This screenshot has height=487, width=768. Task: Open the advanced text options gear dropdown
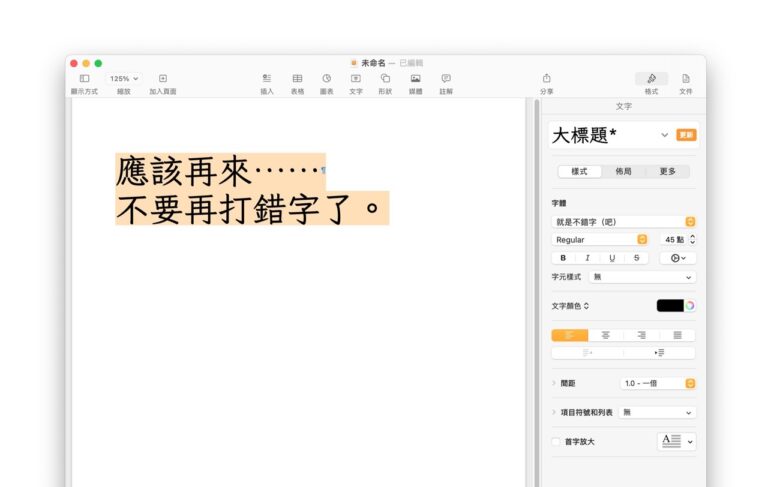pos(678,258)
